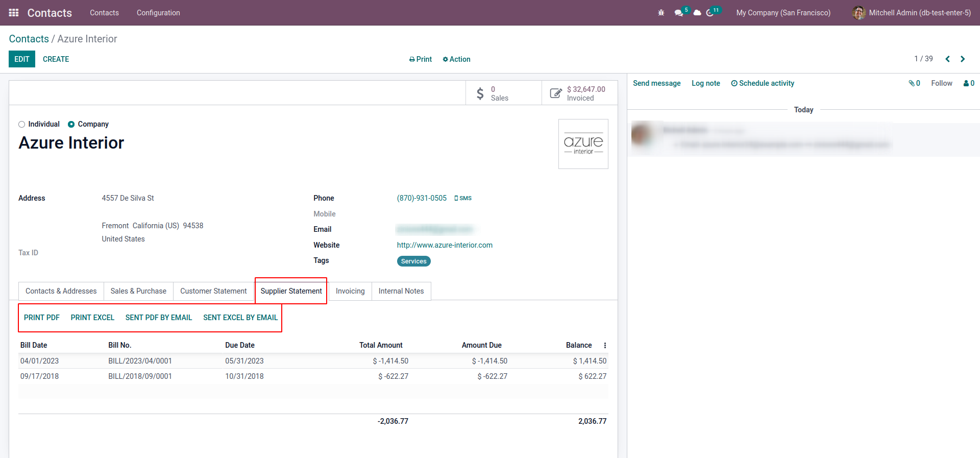980x458 pixels.
Task: Select the Supplier Statement tab
Action: tap(291, 291)
